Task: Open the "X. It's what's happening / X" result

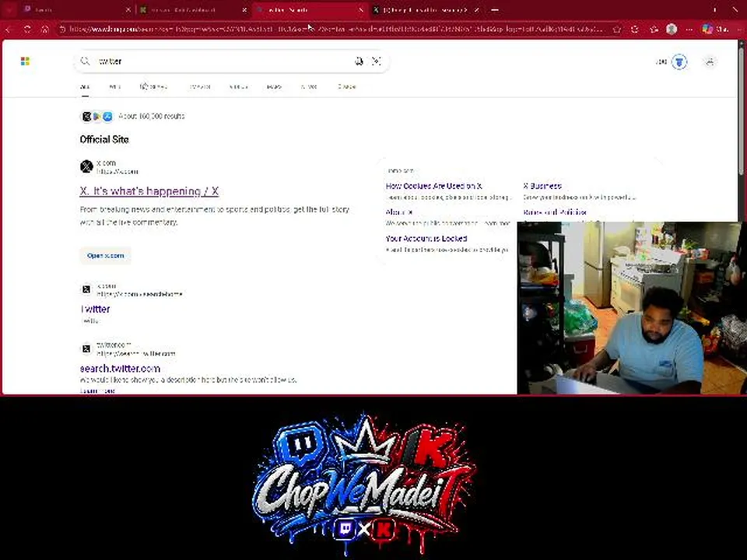Action: pyautogui.click(x=149, y=191)
